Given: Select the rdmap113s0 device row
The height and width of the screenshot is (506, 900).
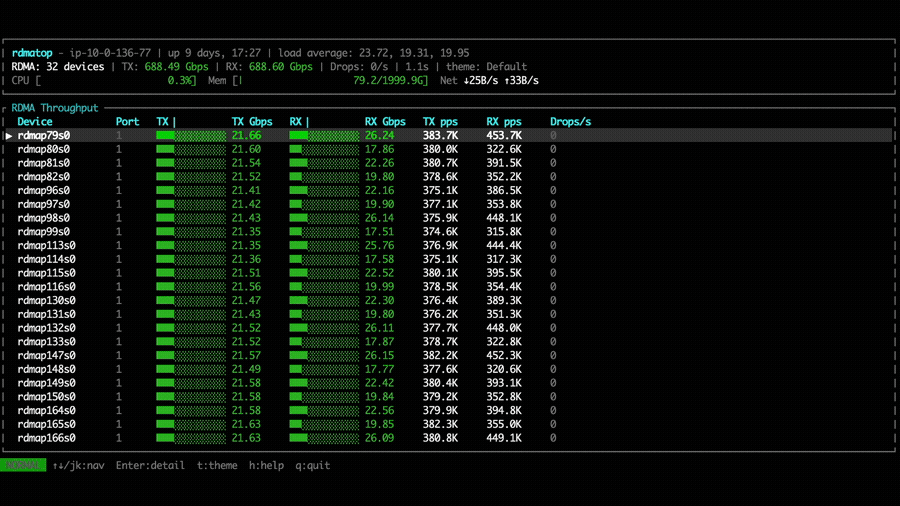Looking at the screenshot, I should (448, 246).
